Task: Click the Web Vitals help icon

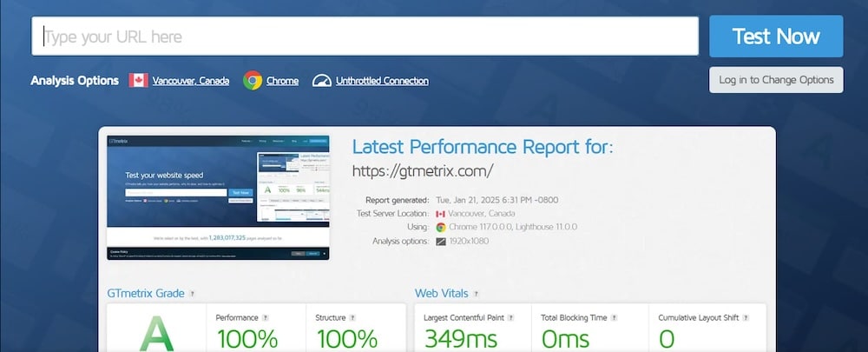Action: (x=477, y=294)
